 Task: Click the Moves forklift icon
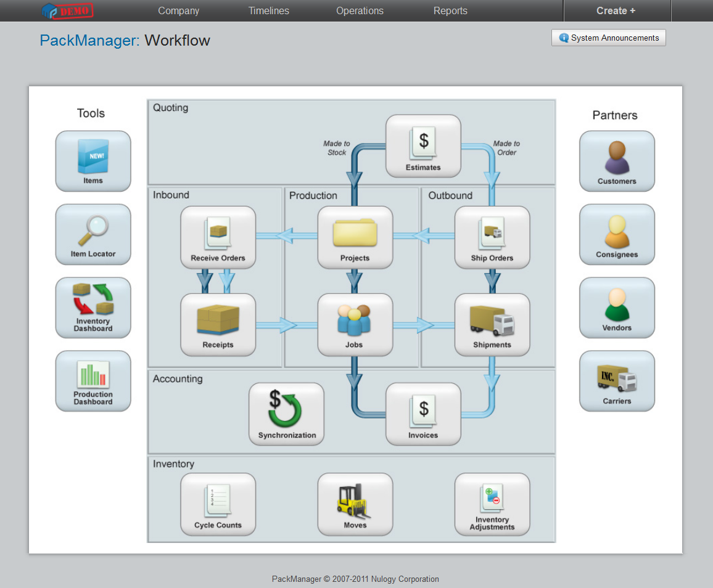pos(355,504)
